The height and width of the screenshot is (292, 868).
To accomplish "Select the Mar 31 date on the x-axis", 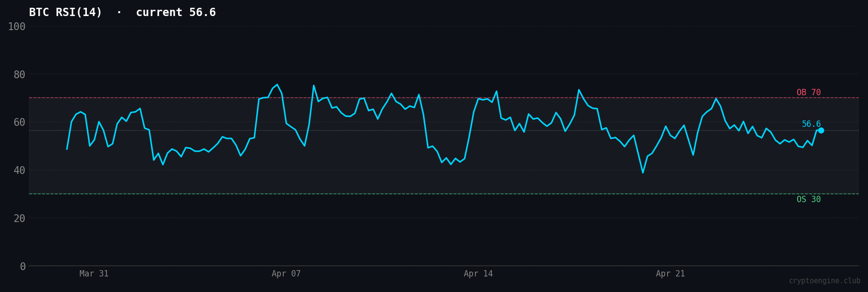I will click(94, 274).
